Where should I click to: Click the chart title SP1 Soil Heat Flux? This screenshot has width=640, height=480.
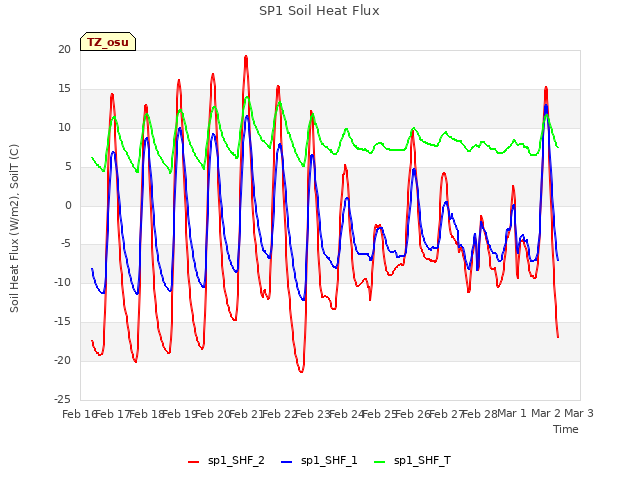(319, 11)
